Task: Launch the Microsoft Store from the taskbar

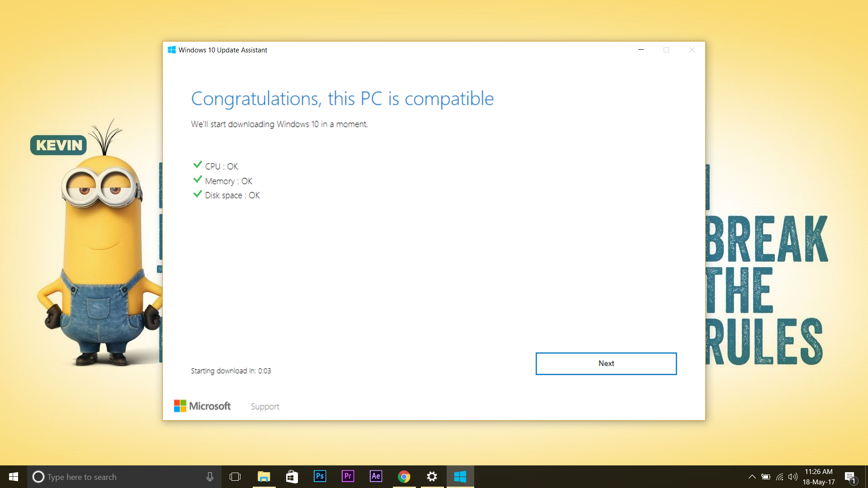Action: [292, 477]
